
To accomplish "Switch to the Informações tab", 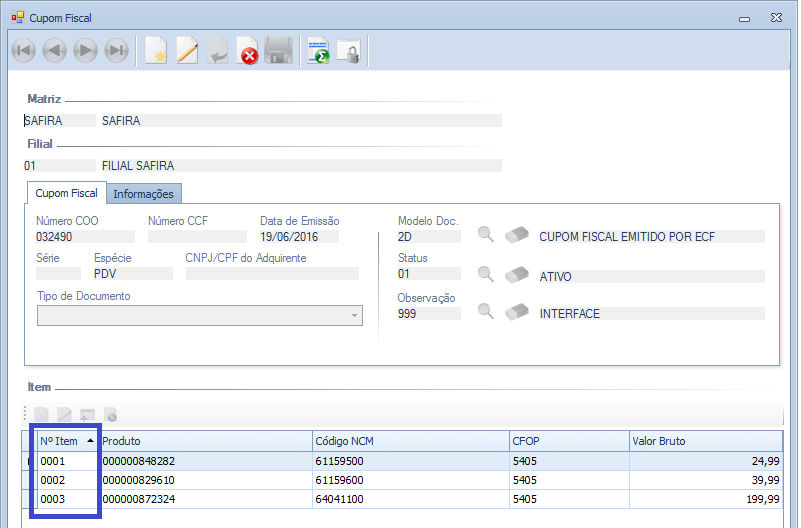I will (x=143, y=194).
